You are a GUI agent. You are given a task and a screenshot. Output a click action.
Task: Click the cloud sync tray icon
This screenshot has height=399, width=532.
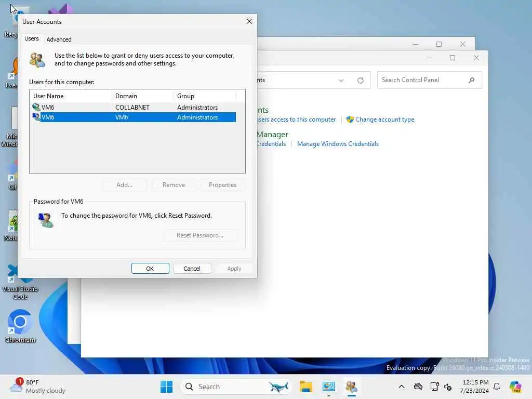click(x=418, y=387)
